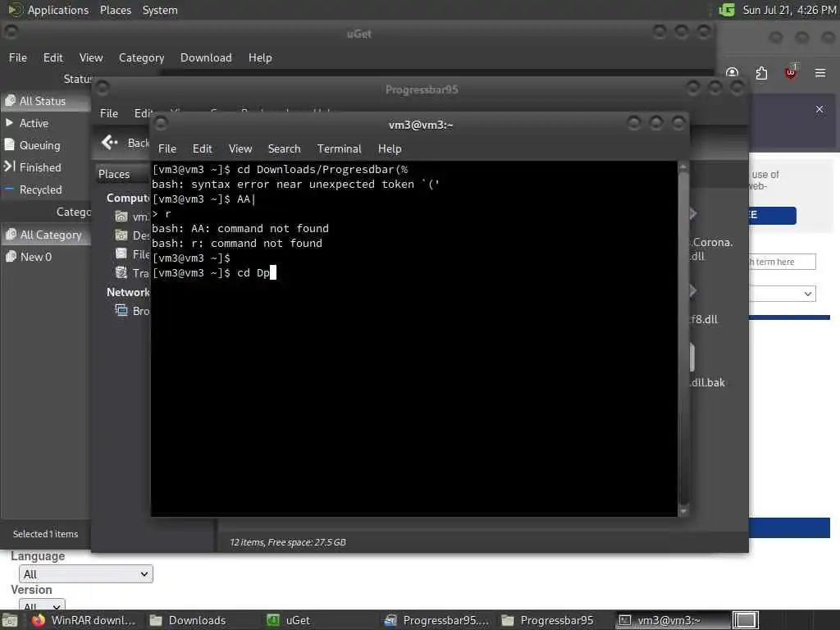Screen dimensions: 840x630
Task: Open uGet Category menu
Action: point(141,58)
